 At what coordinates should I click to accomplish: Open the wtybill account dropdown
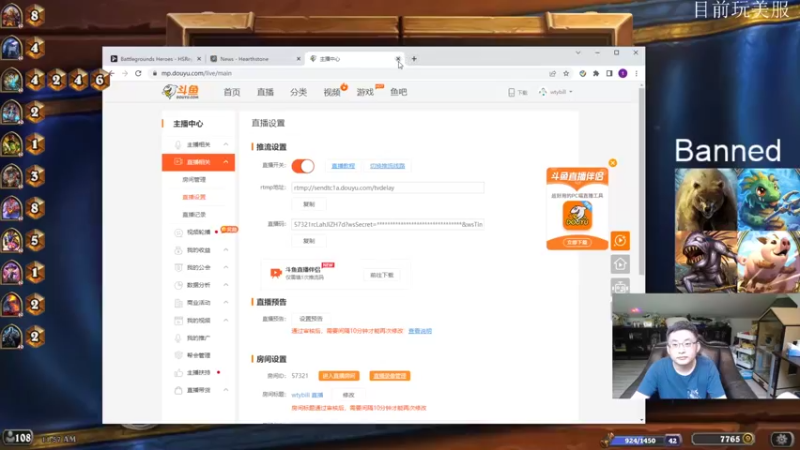(556, 92)
